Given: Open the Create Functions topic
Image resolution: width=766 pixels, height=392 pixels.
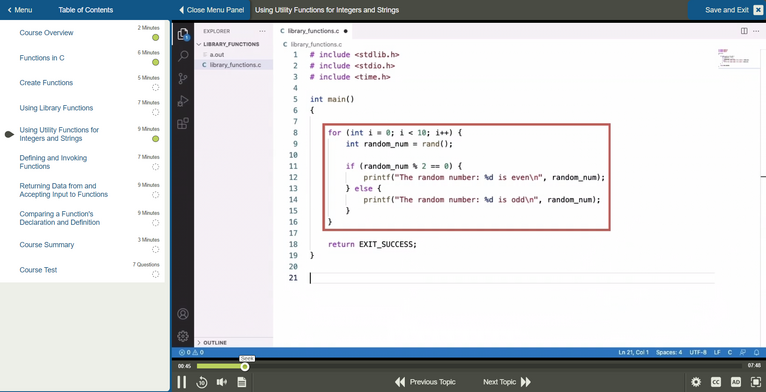Looking at the screenshot, I should (x=46, y=83).
